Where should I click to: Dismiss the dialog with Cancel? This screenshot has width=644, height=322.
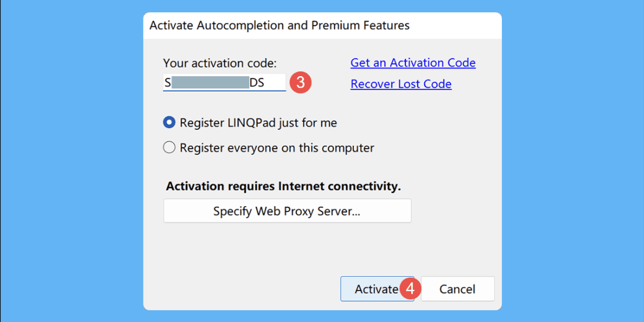point(457,289)
